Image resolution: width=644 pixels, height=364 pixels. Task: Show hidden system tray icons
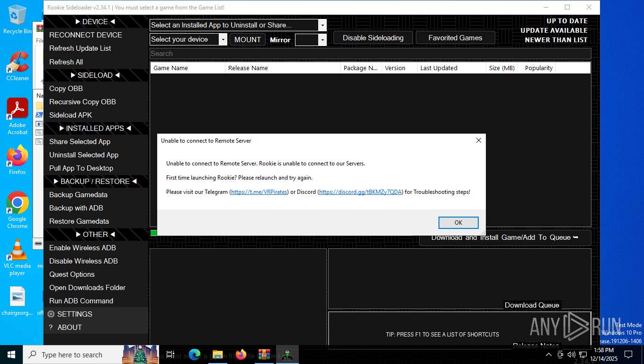549,355
